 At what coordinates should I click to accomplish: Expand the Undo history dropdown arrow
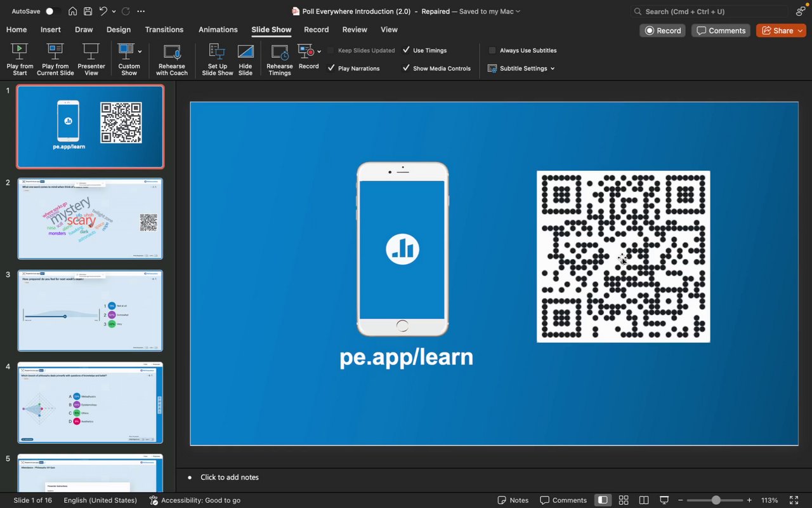click(114, 11)
